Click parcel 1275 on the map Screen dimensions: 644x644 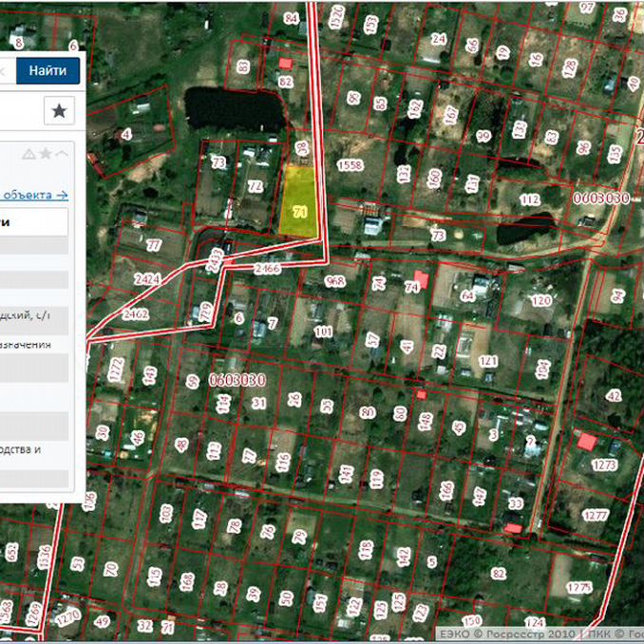coord(578,588)
